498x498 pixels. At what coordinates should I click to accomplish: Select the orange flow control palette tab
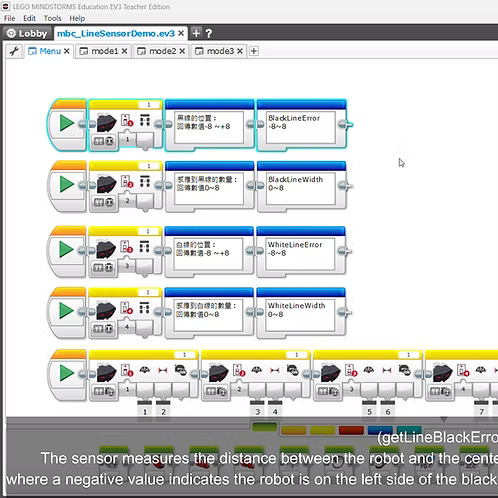tap(293, 430)
